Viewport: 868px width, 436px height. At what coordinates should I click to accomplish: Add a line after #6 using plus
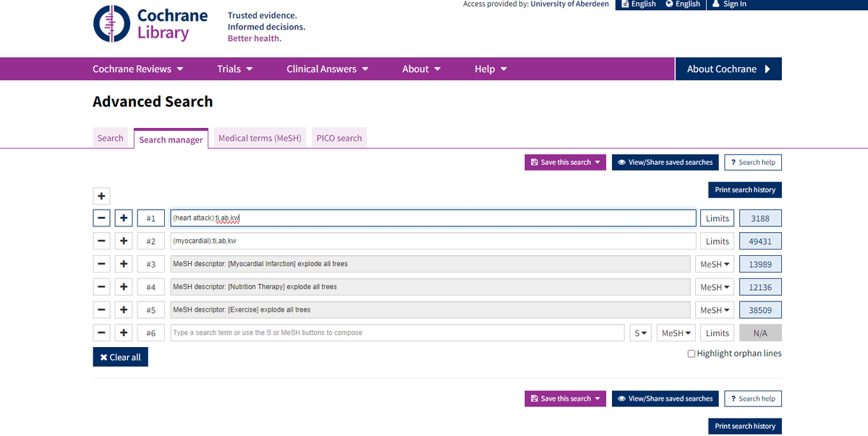click(124, 333)
